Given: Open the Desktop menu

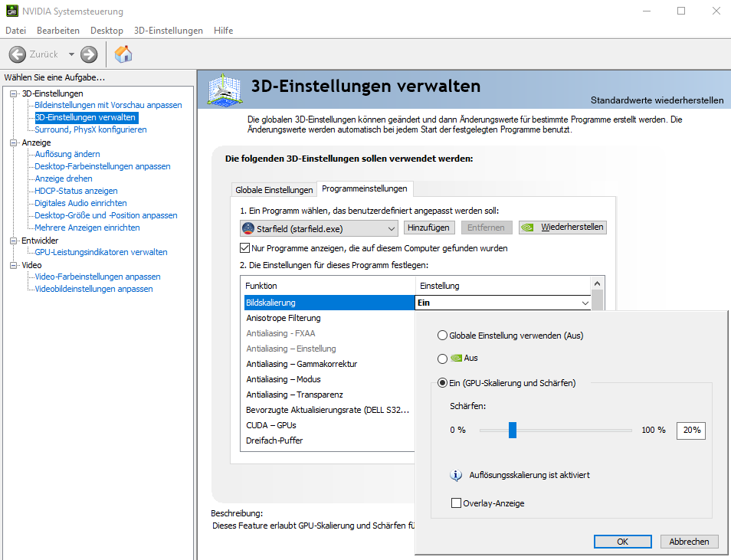Looking at the screenshot, I should pos(107,31).
